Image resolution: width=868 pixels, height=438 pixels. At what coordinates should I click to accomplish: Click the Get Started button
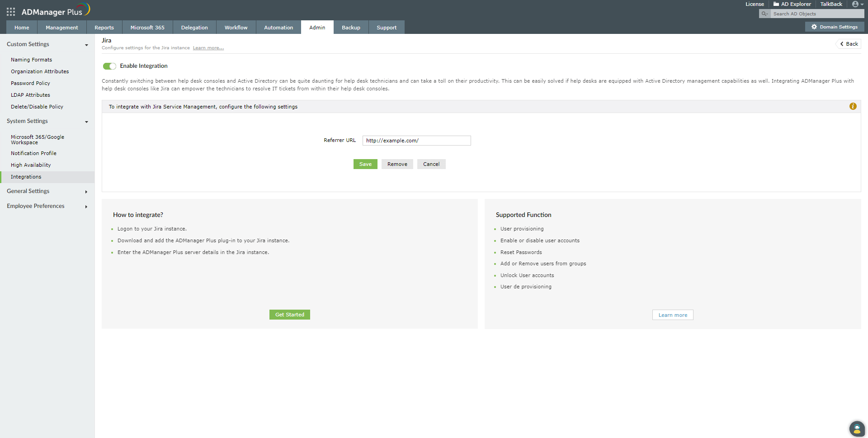289,315
